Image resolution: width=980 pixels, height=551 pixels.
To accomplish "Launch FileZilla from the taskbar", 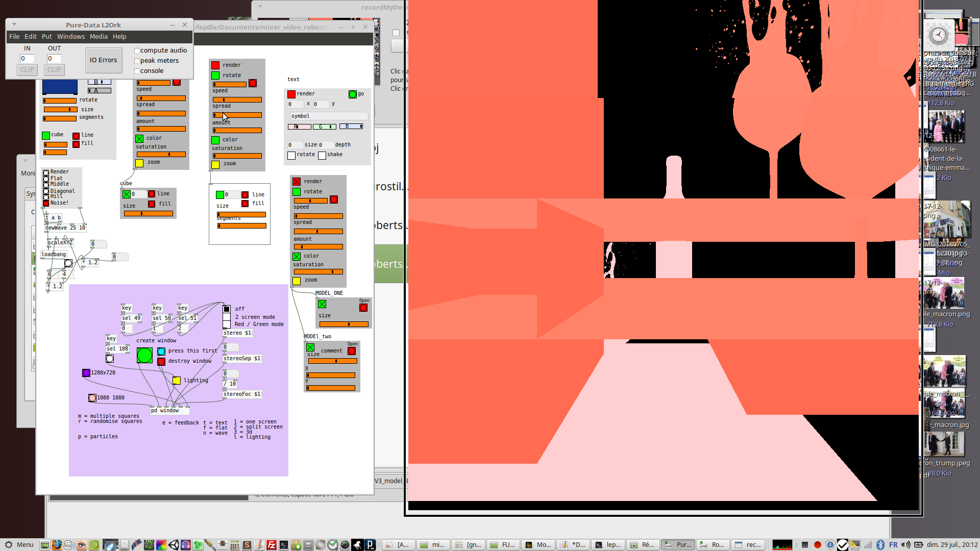I will point(272,545).
